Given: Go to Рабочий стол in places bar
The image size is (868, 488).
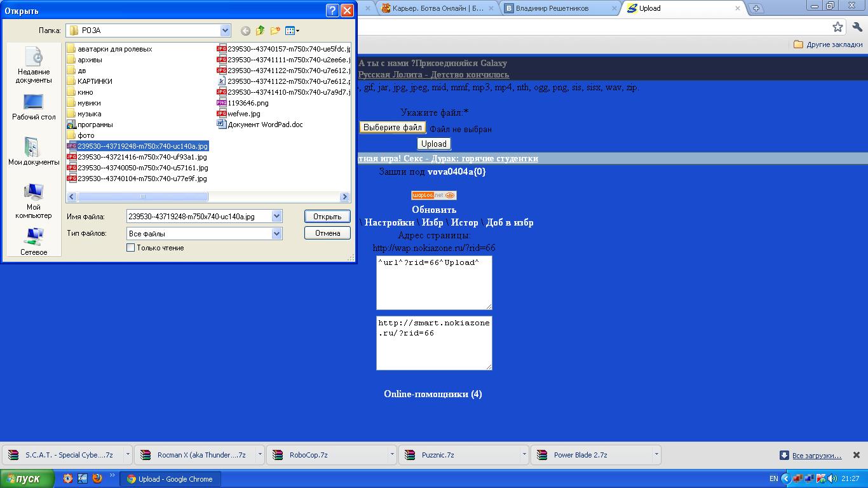Looking at the screenshot, I should 34,107.
